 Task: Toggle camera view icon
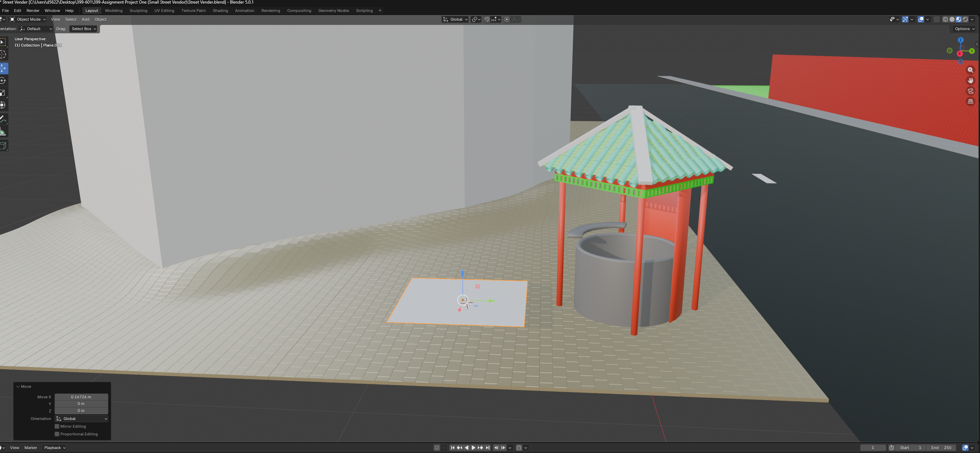click(x=970, y=91)
